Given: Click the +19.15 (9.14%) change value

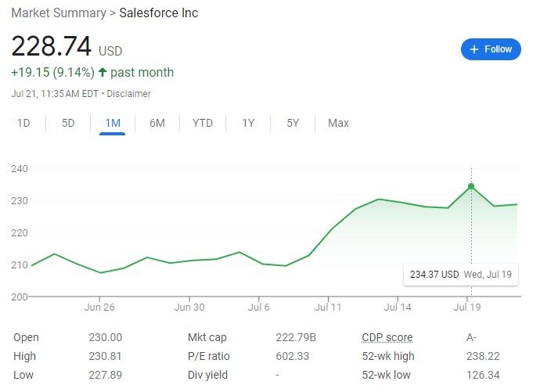Looking at the screenshot, I should [x=52, y=73].
